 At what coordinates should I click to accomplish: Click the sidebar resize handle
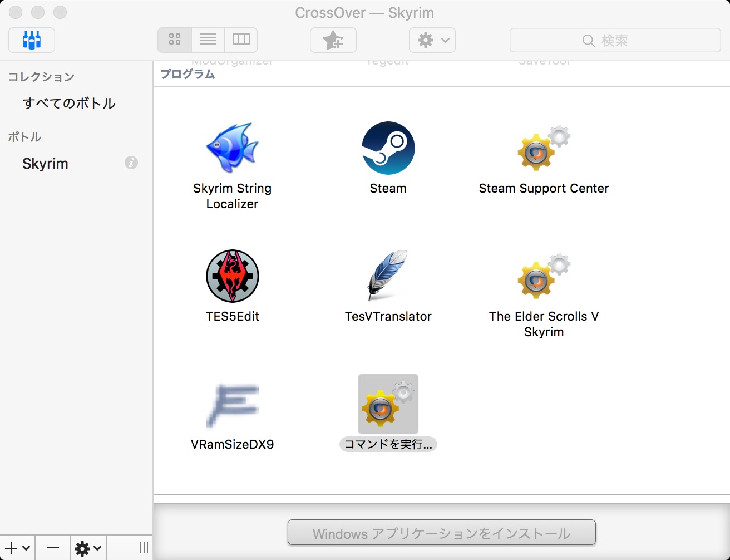pos(144,548)
